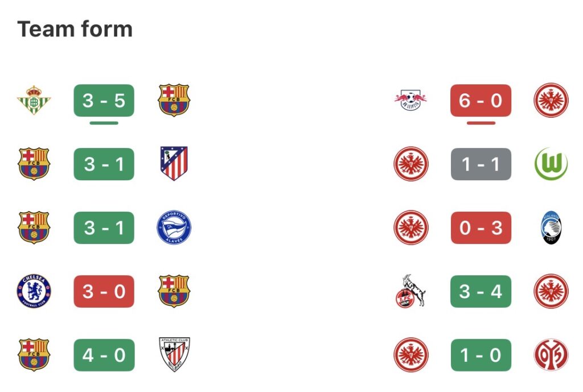Click the Deportivo Alavés crest icon
The width and height of the screenshot is (583, 392).
[174, 228]
